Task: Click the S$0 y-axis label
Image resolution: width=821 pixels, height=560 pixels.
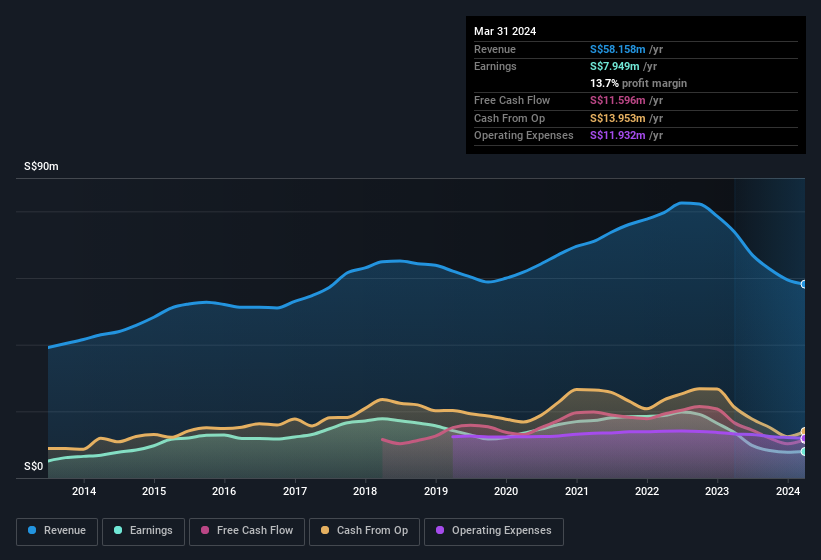Action: (34, 466)
